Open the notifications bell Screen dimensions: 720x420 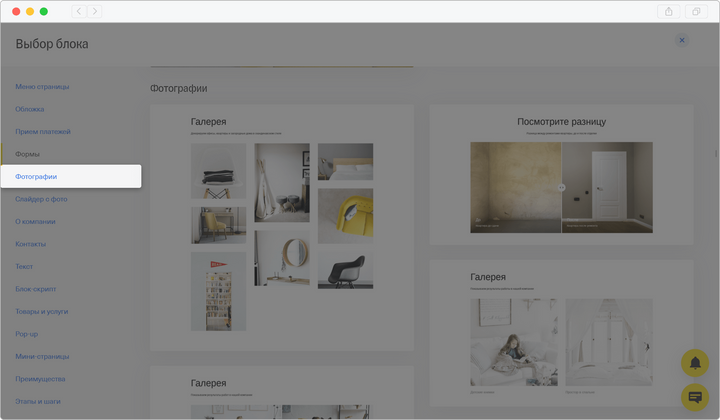[x=695, y=363]
